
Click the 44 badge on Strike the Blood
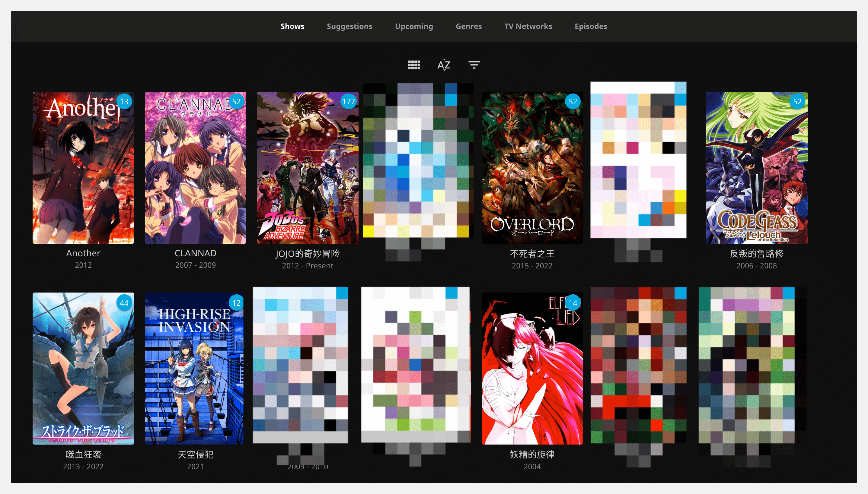[124, 303]
